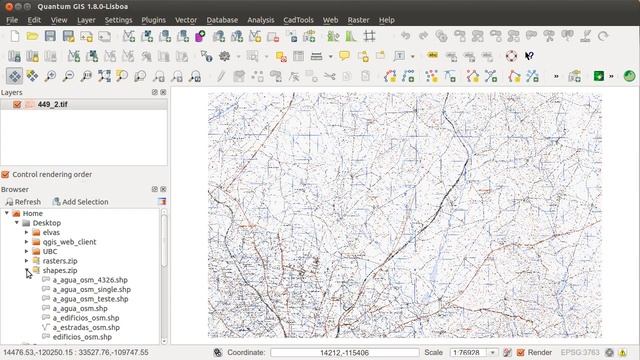Screen dimensions: 640x360
Task: Save the project with floppy disk icon
Action: (x=50, y=36)
